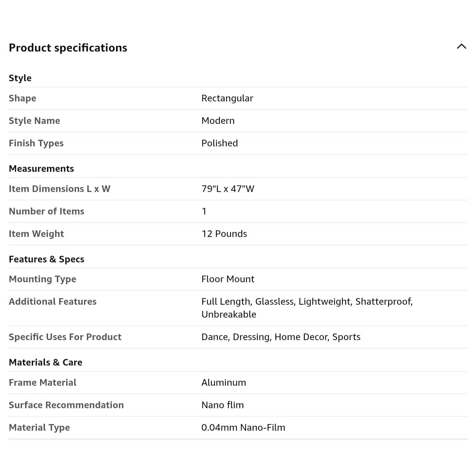Select the Polished finish value

[220, 143]
